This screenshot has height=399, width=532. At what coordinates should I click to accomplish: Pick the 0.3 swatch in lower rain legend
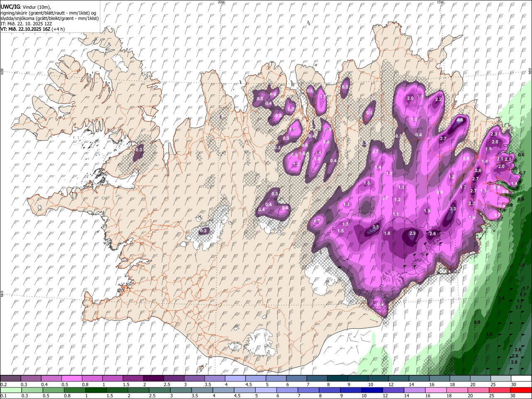pyautogui.click(x=32, y=390)
